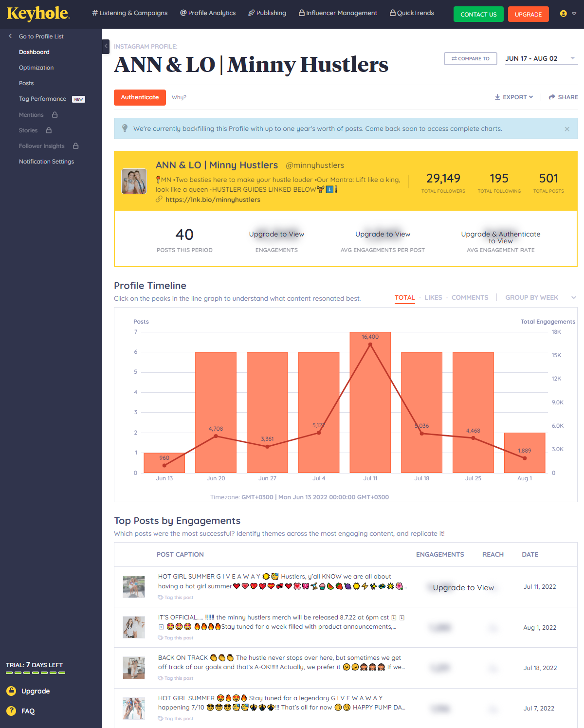Open the QuickTrends menu
Viewport: 584px width, 728px height.
(x=412, y=13)
